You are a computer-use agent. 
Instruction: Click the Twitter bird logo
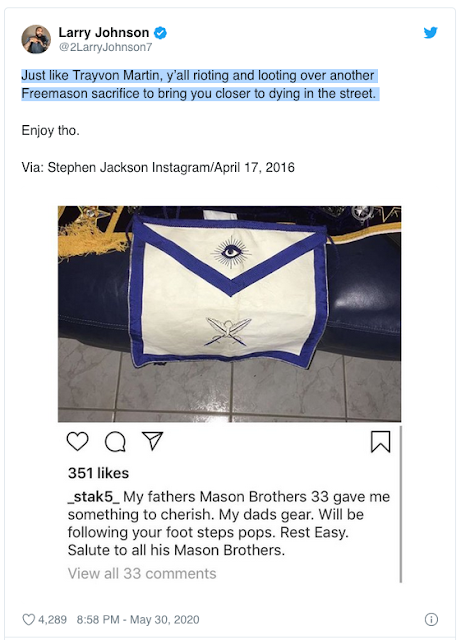tap(430, 32)
